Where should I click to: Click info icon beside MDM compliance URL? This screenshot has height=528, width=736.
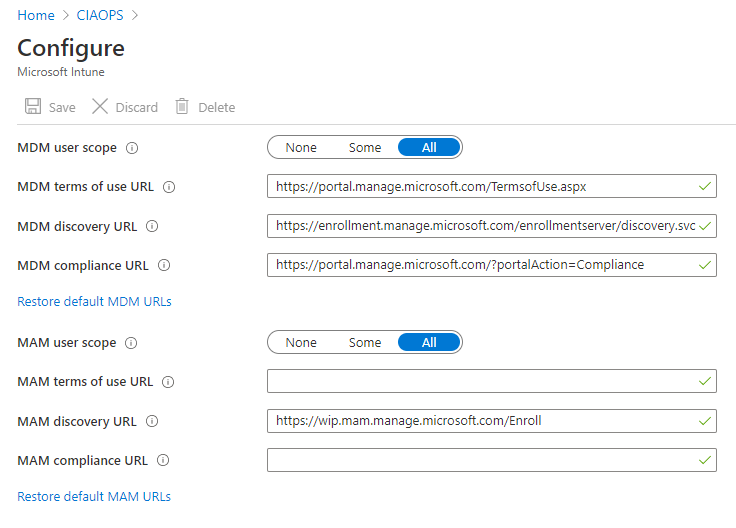click(164, 265)
